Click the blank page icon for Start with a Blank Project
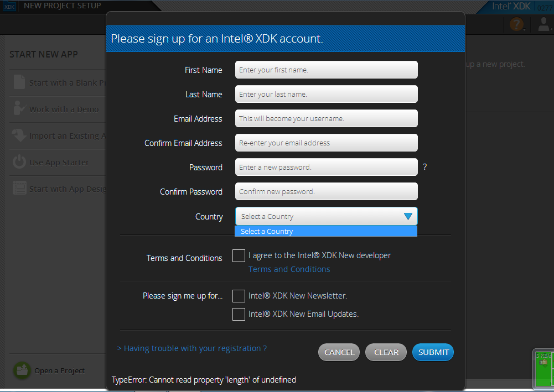Screen dimensions: 554x392 pos(19,82)
